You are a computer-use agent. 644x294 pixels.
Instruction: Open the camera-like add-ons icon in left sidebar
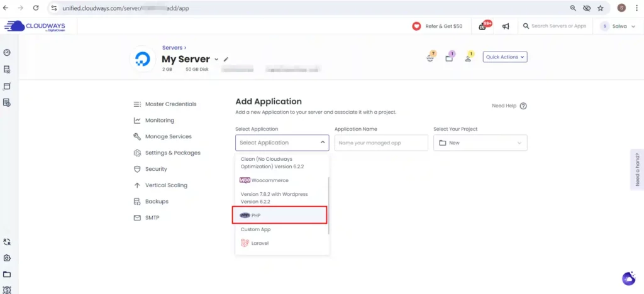(6, 258)
